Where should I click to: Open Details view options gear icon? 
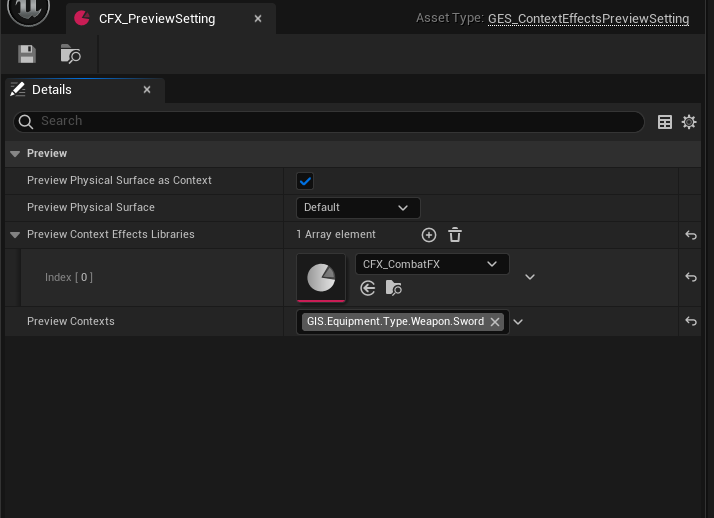click(x=689, y=122)
